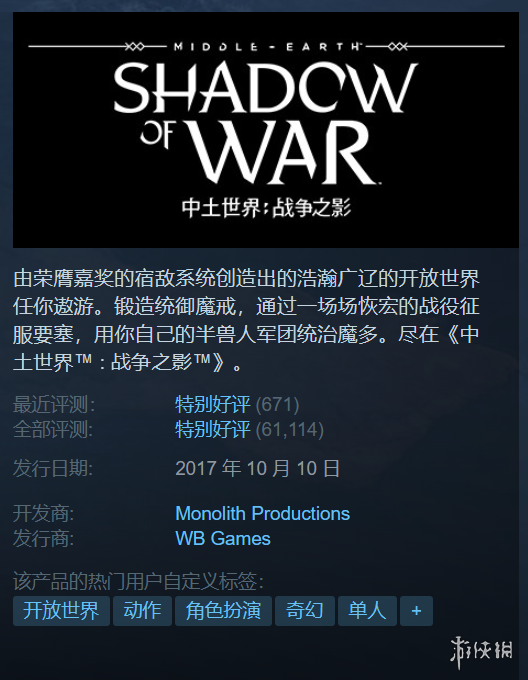
Task: Click the 中土世界：战争之影 Chinese title text
Action: pos(266,208)
